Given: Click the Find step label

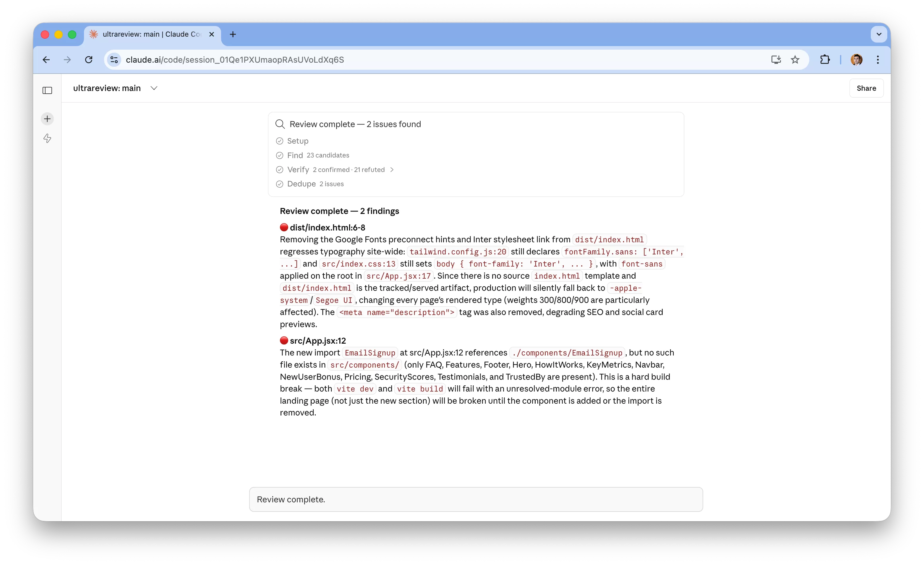Looking at the screenshot, I should pyautogui.click(x=295, y=155).
